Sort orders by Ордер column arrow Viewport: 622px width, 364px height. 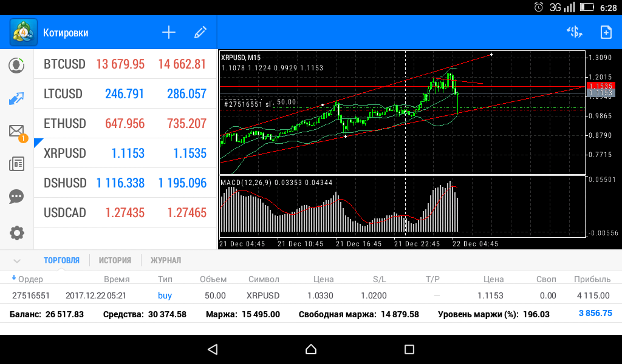coord(14,278)
